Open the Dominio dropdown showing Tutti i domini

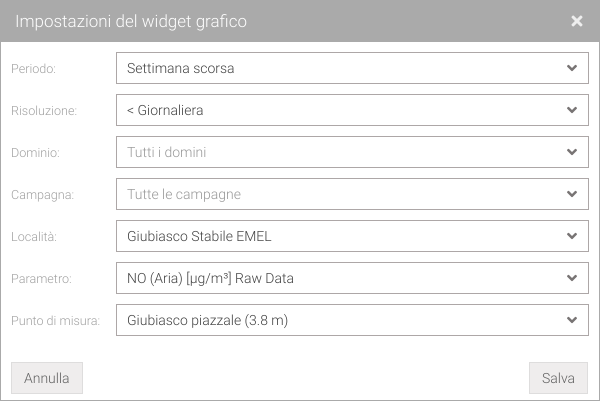(340, 152)
